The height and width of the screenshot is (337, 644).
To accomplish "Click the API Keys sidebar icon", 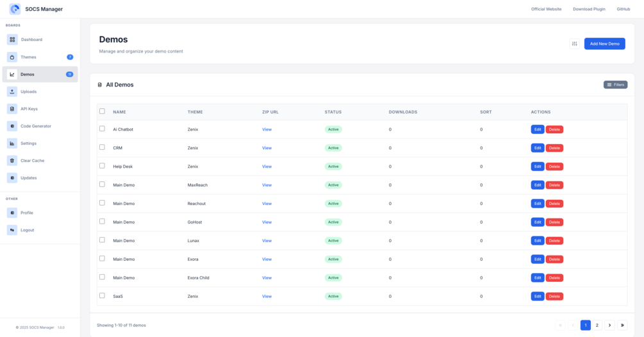I will 12,109.
